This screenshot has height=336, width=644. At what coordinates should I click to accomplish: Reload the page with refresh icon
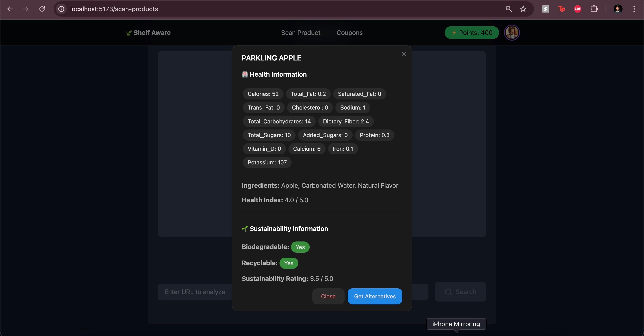pos(42,9)
